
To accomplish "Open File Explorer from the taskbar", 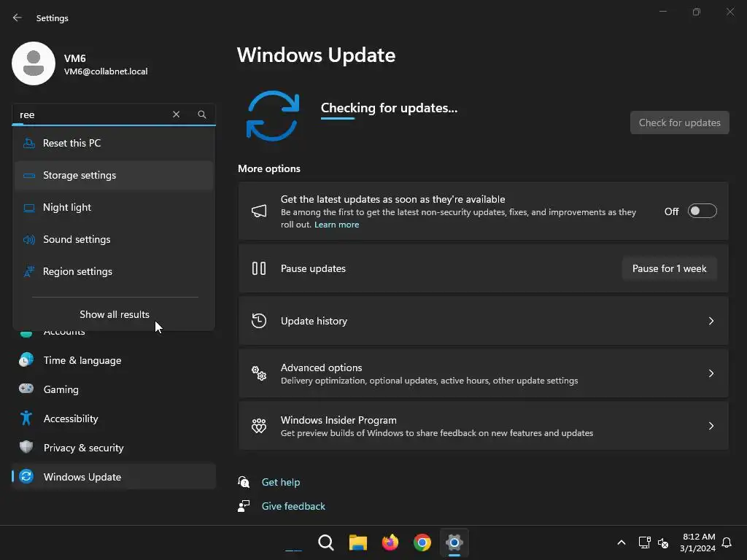I will (357, 542).
